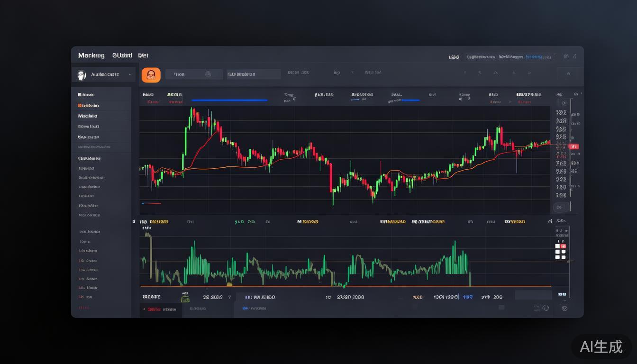Click the globe icon in the bottom-right corner
637x364 pixels.
coord(564,308)
